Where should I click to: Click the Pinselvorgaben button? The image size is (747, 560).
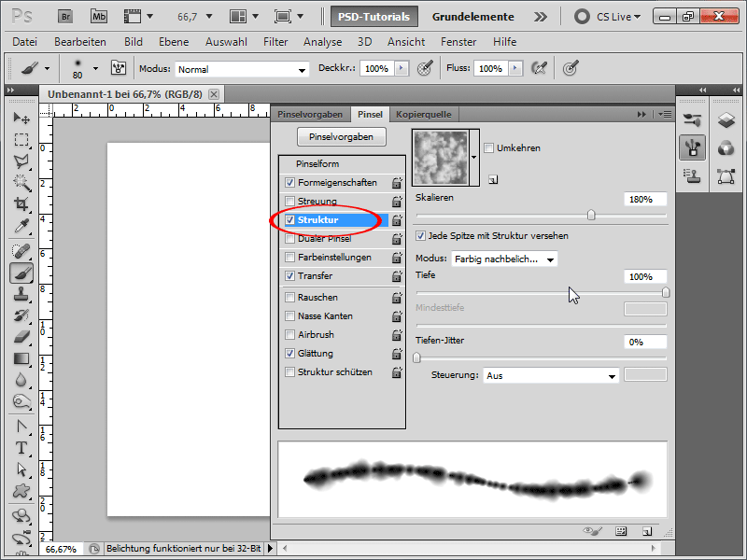pyautogui.click(x=341, y=136)
